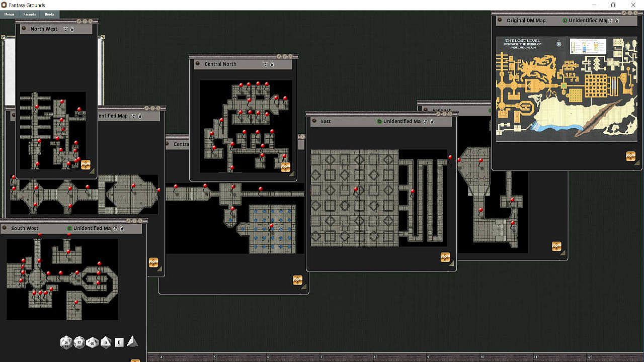This screenshot has height=362, width=644.
Task: Click the Central North window link icon
Action: (x=198, y=64)
